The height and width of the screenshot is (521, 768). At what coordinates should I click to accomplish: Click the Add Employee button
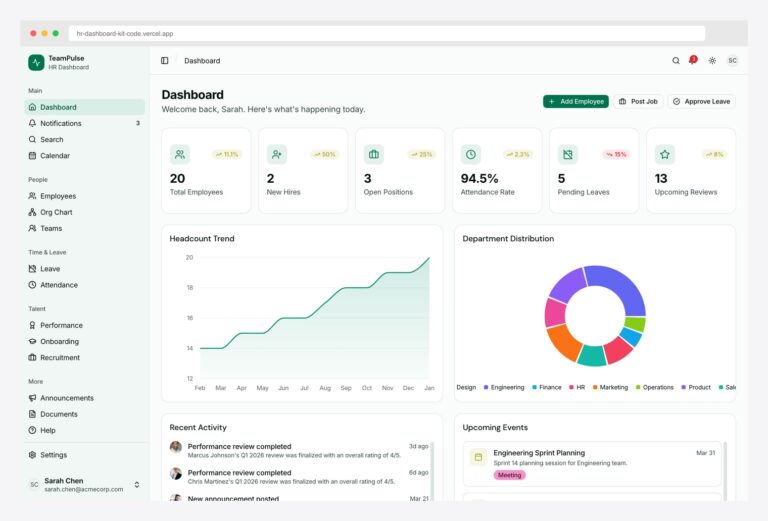tap(576, 101)
